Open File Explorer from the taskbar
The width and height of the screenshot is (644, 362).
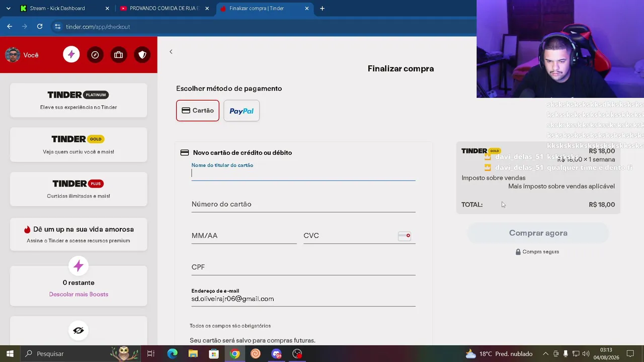193,354
